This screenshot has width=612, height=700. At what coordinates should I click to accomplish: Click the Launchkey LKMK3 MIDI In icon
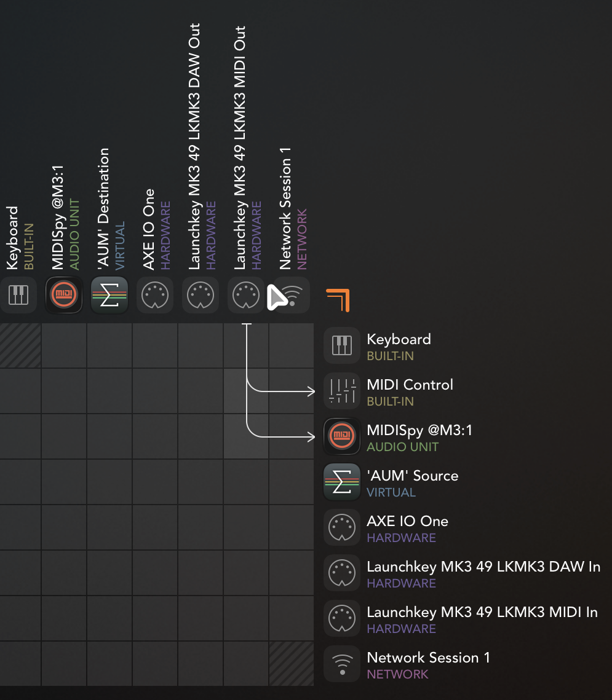pyautogui.click(x=342, y=618)
